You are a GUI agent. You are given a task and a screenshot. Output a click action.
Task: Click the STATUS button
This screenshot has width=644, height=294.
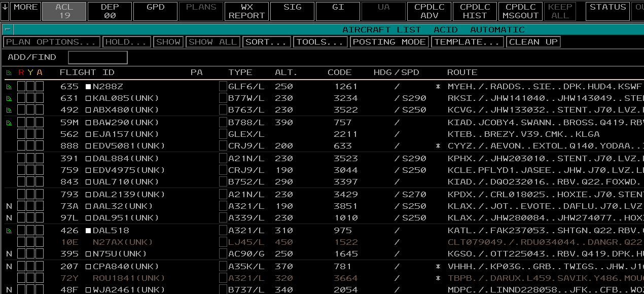click(607, 11)
